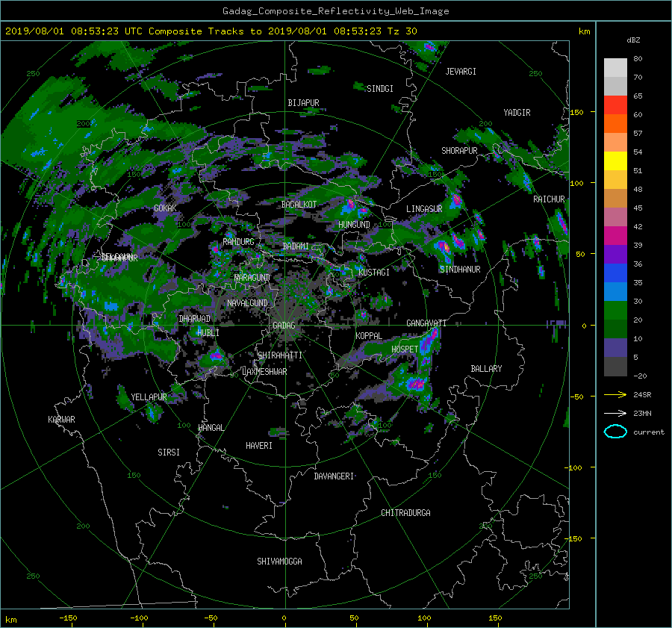
Task: Click the LAXMESHWAR city label
Action: click(x=264, y=372)
